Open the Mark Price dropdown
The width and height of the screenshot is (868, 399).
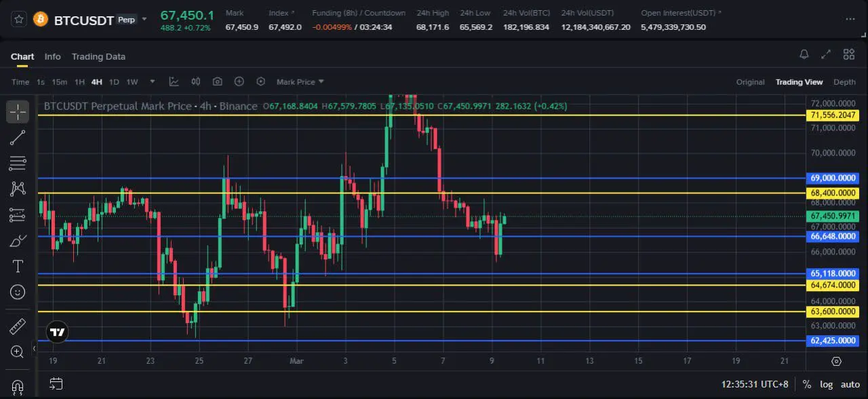click(x=300, y=82)
